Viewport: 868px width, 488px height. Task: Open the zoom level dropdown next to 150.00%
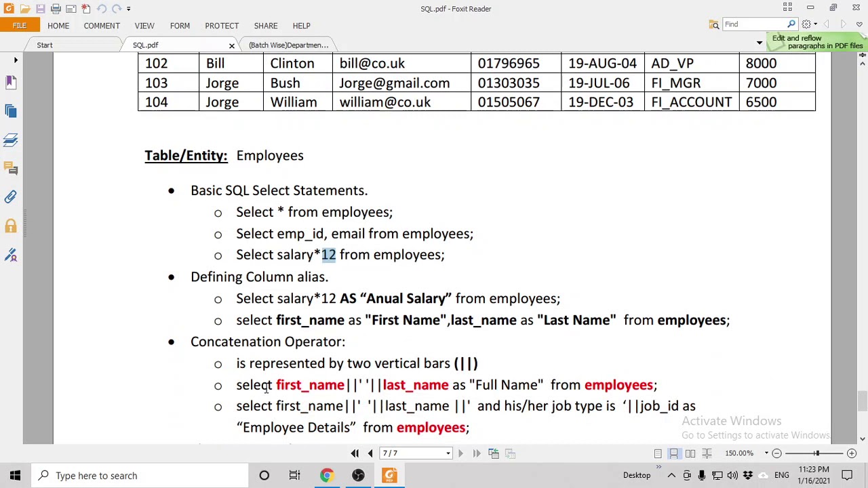[767, 453]
